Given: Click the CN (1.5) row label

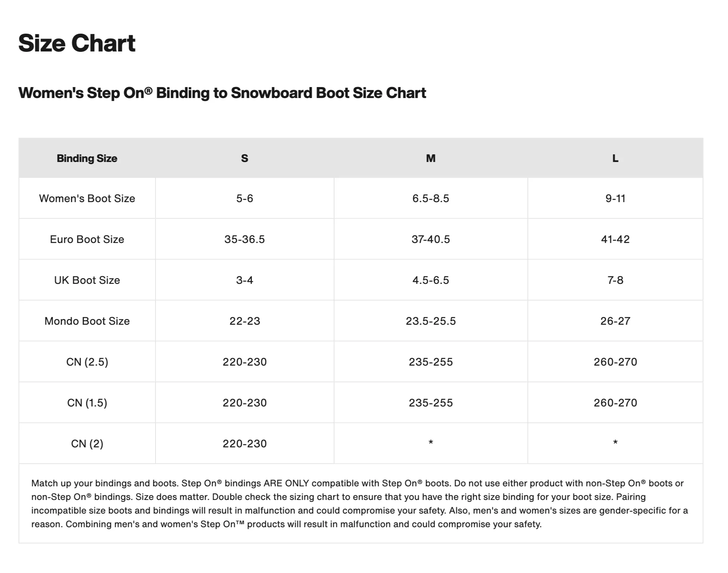Looking at the screenshot, I should [87, 403].
